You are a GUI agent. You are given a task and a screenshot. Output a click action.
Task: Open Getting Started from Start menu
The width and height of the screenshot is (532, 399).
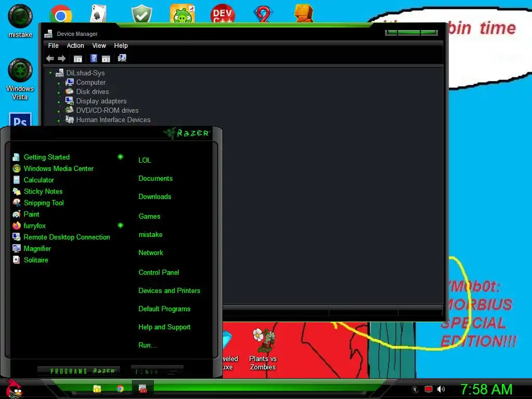46,157
